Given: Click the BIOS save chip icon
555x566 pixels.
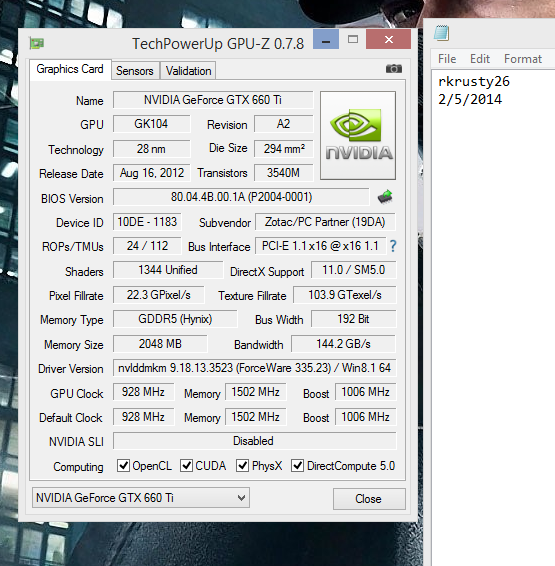Looking at the screenshot, I should point(385,197).
